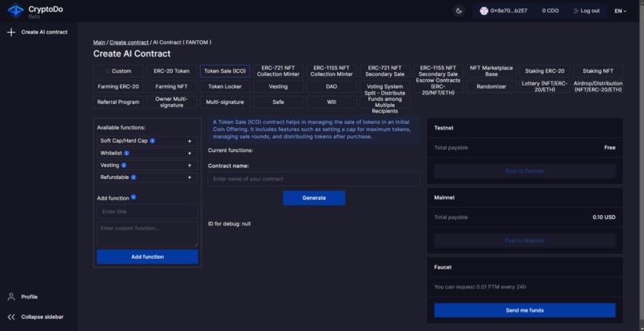Select the Owner Multi-signature template

tap(172, 102)
